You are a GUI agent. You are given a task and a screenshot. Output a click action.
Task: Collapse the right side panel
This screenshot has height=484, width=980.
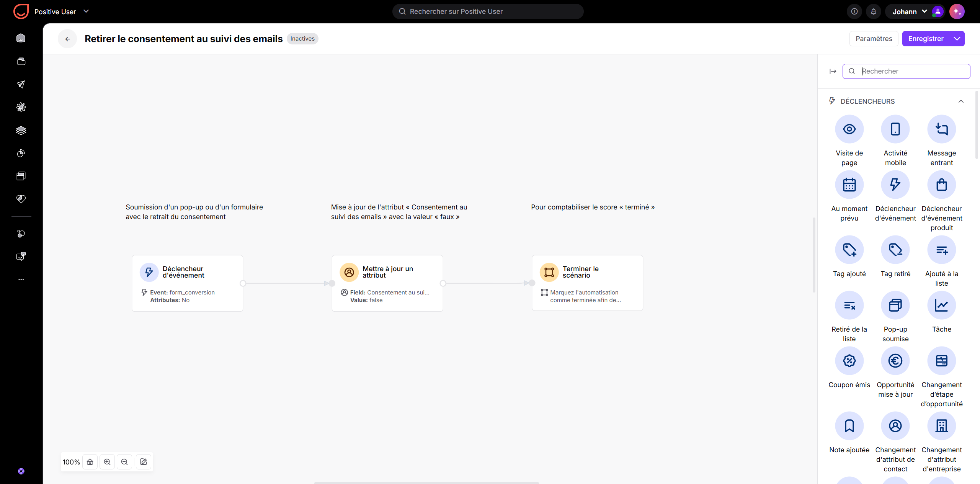(833, 71)
